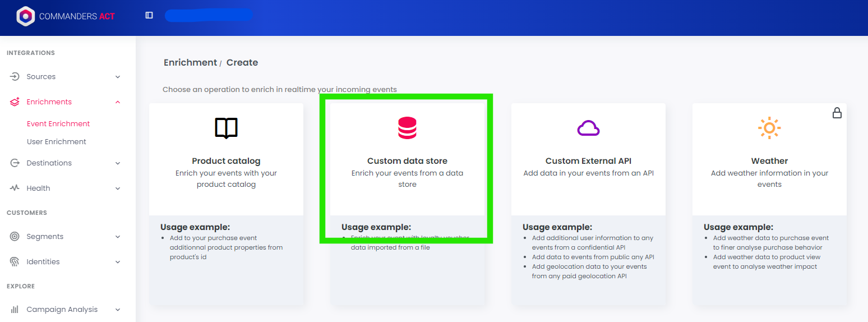The width and height of the screenshot is (868, 322).
Task: Open Event Enrichment submenu item
Action: coord(58,123)
